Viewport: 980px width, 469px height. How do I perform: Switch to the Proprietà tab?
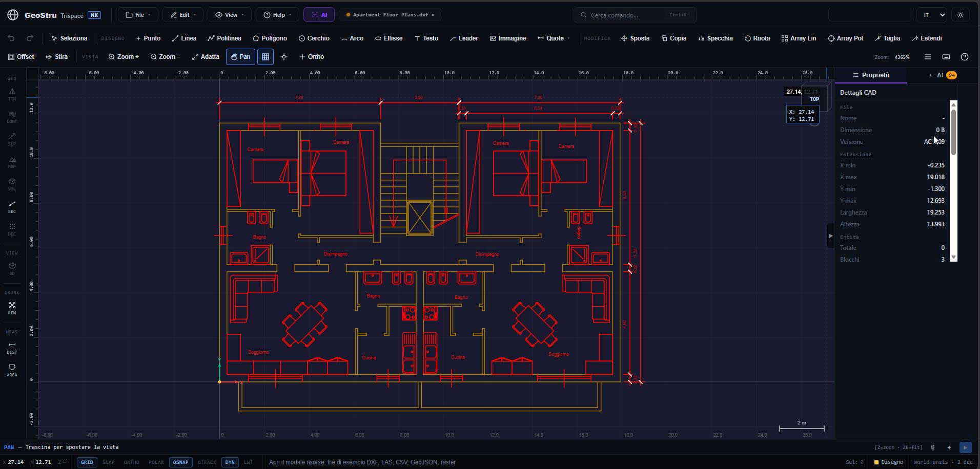coord(870,75)
